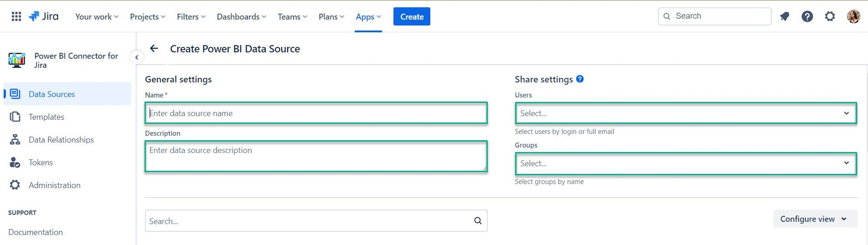The height and width of the screenshot is (245, 868).
Task: Click the 'Select groups by name' hint
Action: [x=549, y=182]
